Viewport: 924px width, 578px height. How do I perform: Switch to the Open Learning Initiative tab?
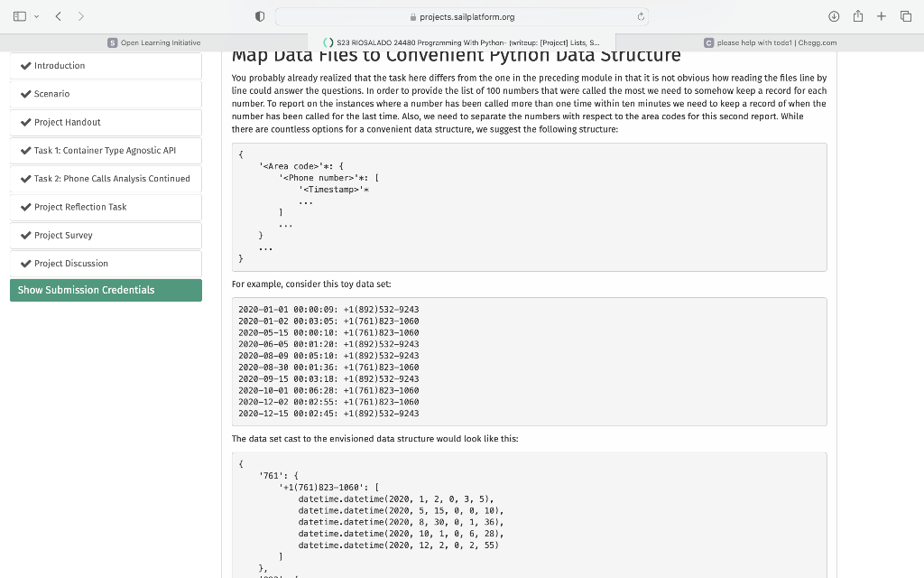153,42
